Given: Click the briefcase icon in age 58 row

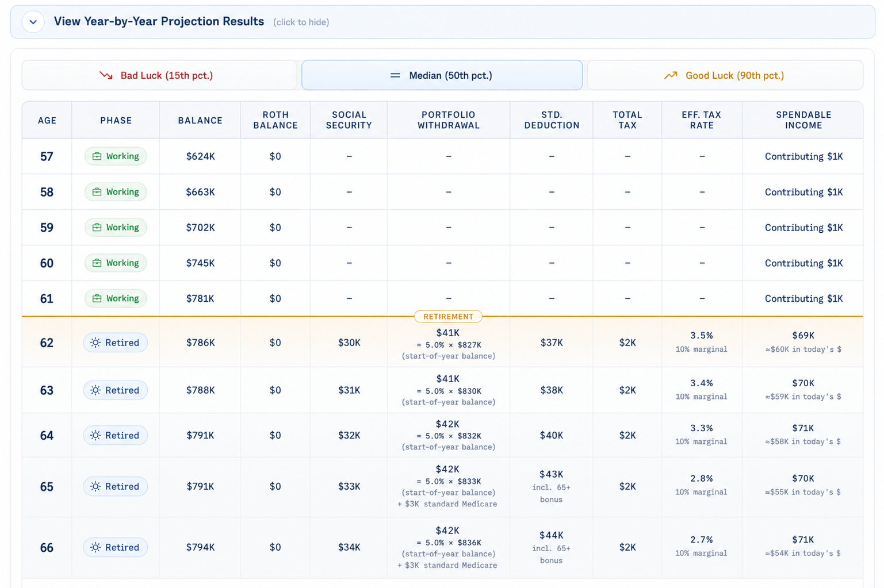Looking at the screenshot, I should tap(97, 192).
